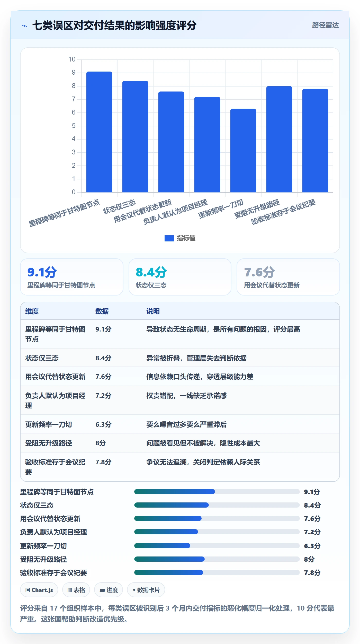
Task: Select table cell 导致状态无生命周期 description
Action: pos(223,329)
